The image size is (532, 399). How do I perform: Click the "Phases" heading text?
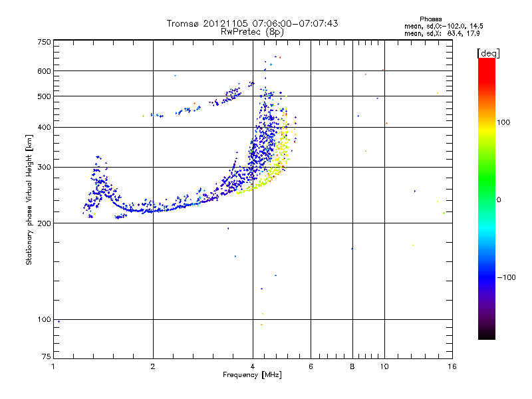[x=430, y=19]
